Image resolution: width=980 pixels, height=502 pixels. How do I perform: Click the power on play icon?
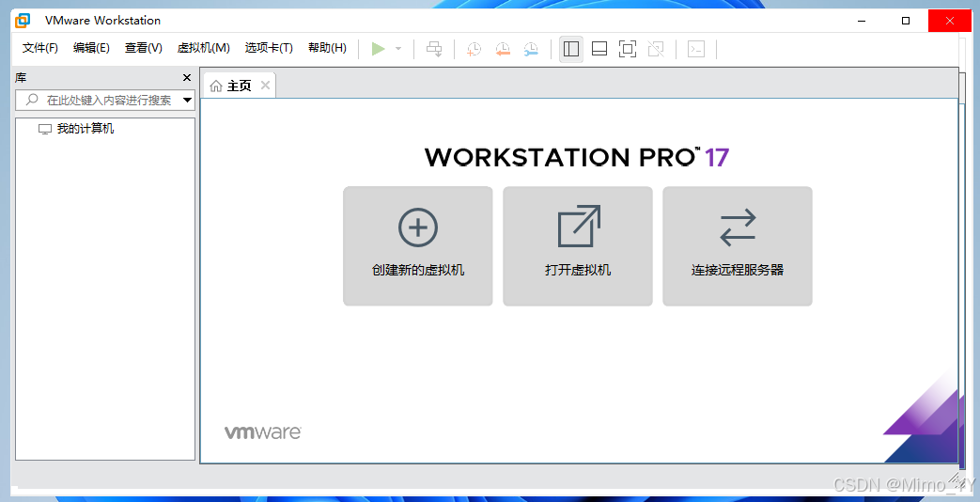(378, 49)
